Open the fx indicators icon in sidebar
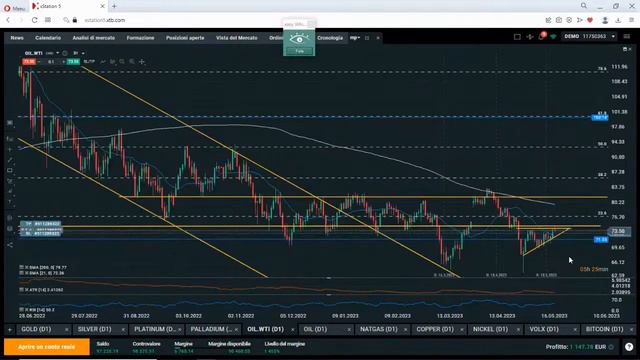 [10, 139]
